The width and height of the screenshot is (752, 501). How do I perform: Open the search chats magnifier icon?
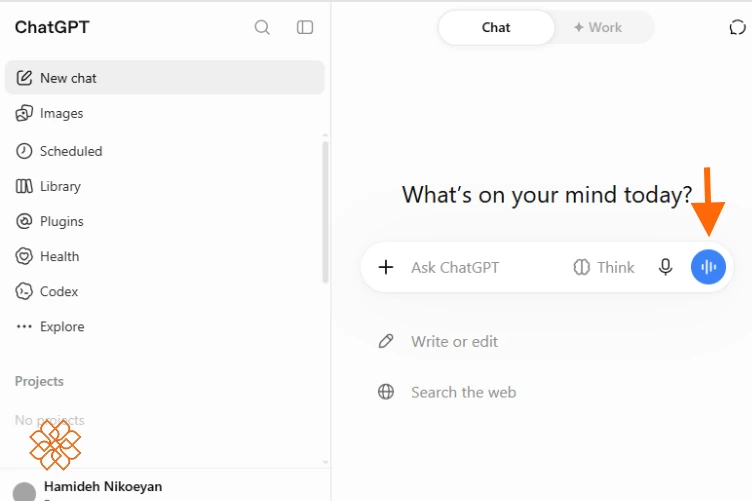(x=262, y=27)
